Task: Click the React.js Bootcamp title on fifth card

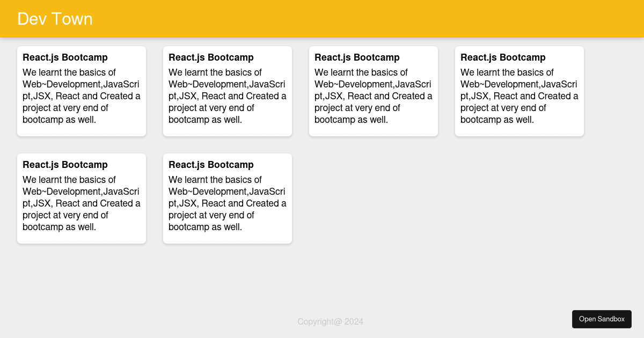Action: click(65, 165)
